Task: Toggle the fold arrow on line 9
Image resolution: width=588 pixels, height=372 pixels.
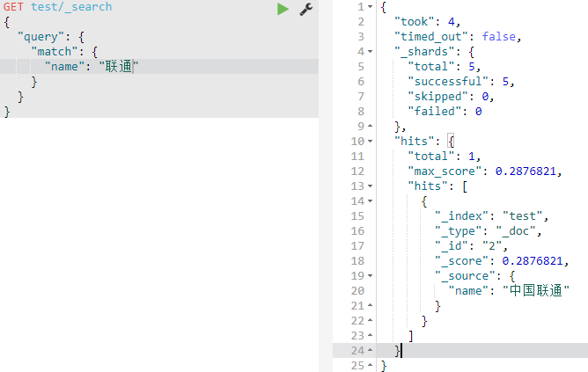Action: 370,126
